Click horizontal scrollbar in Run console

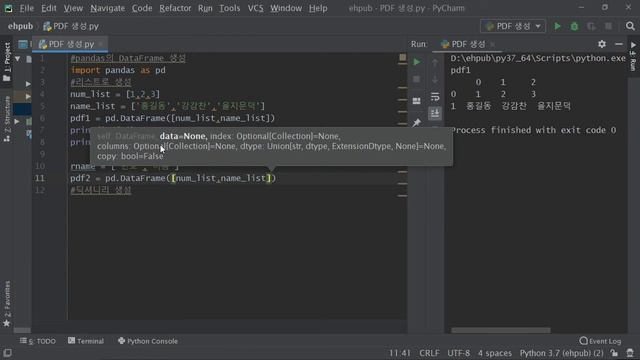pos(501,330)
